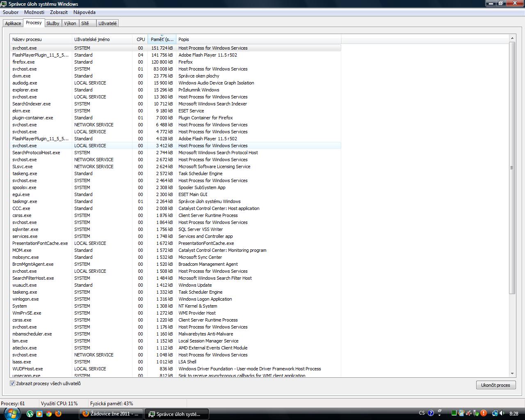Open the Možnosti menu
This screenshot has height=420, width=525.
[34, 12]
